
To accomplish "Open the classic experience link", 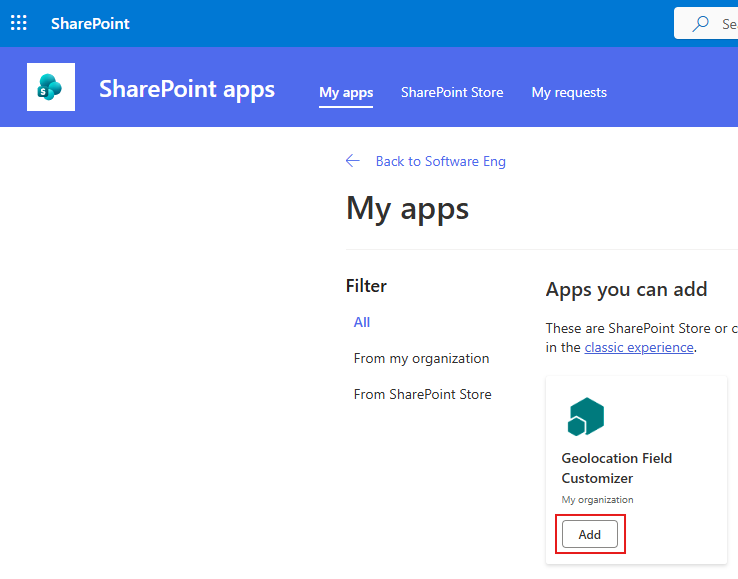I will click(638, 347).
